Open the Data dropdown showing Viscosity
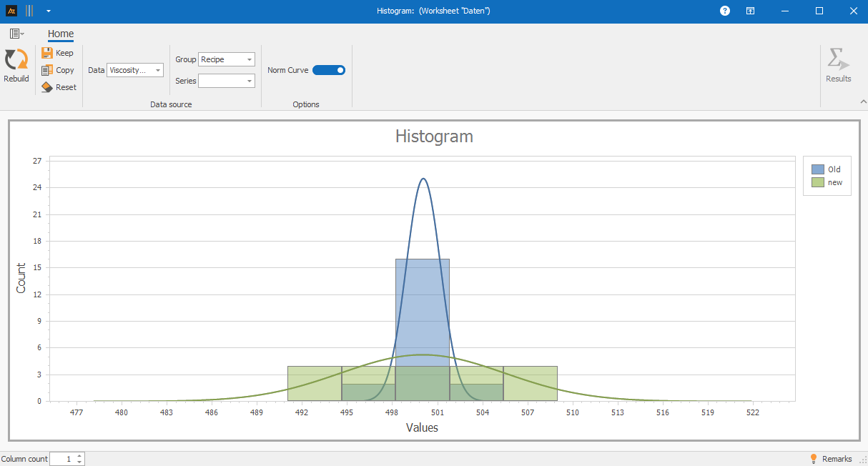Image resolution: width=868 pixels, height=466 pixels. click(135, 70)
